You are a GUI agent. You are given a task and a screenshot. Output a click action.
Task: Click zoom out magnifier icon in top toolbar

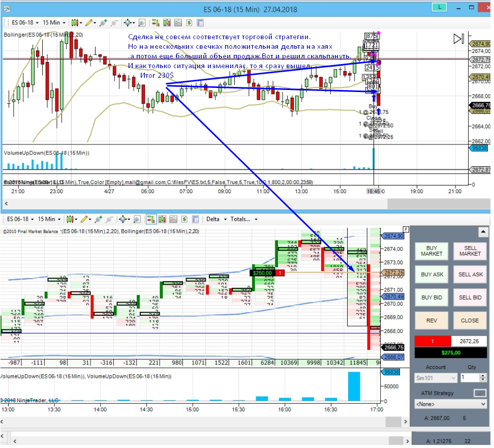pyautogui.click(x=114, y=23)
